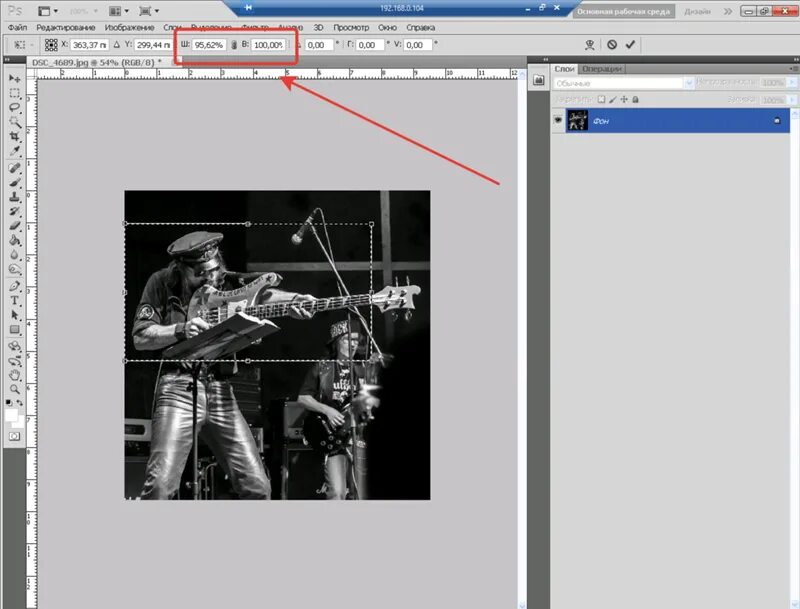Reset default foreground and background colors

click(9, 403)
